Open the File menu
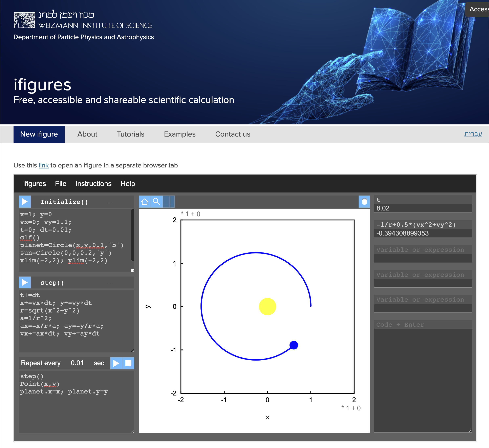Screen dimensions: 489x448 60,184
